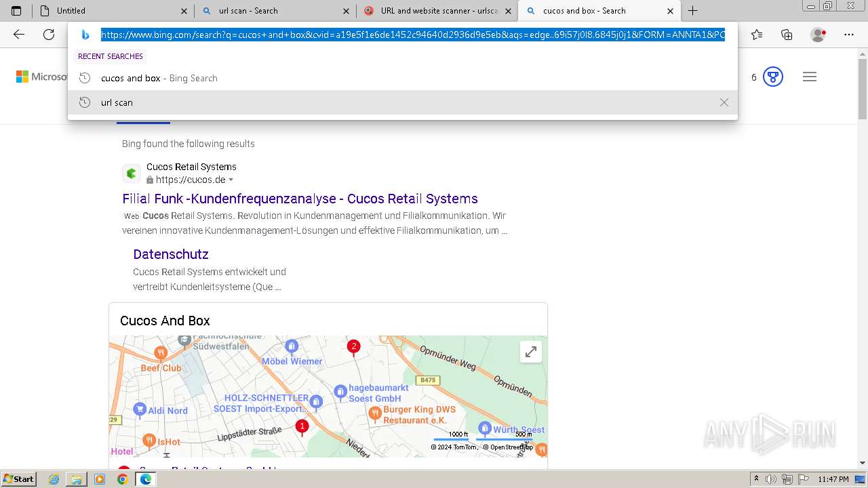Open the Datenschutz sublink

coord(171,254)
